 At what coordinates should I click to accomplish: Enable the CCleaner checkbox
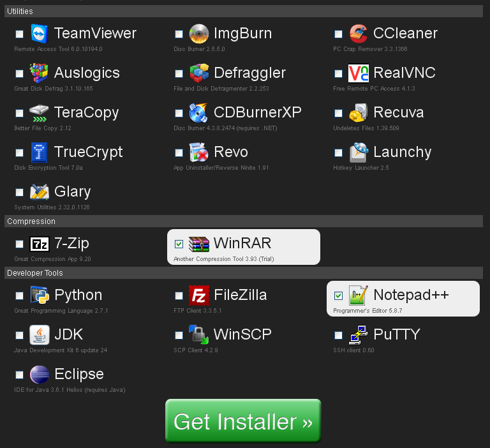pyautogui.click(x=338, y=34)
